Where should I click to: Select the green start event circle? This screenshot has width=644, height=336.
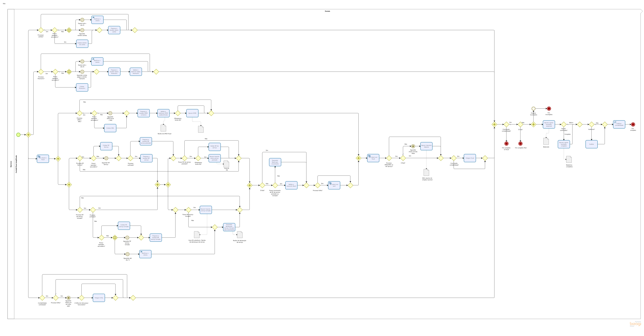(x=18, y=135)
